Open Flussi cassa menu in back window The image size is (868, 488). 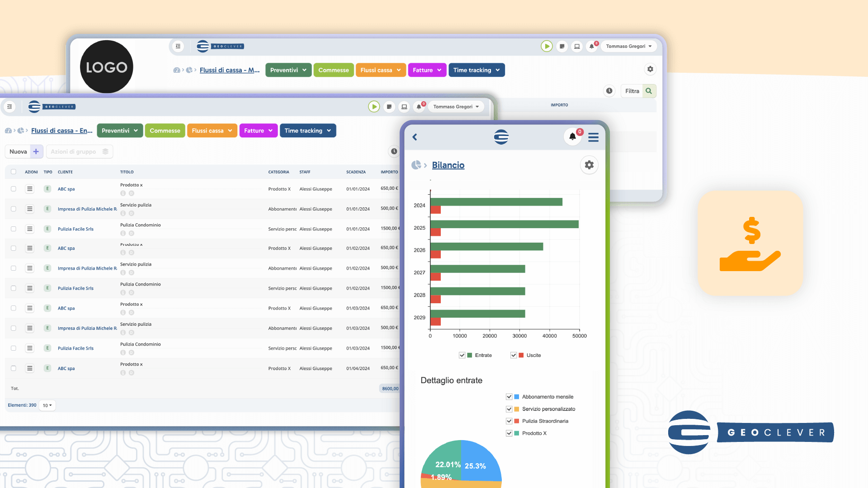[381, 70]
